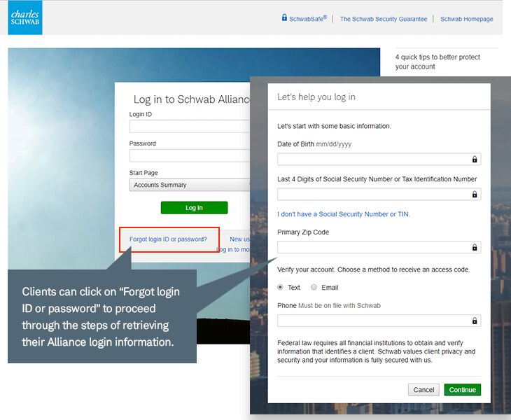Viewport: 511px width, 420px height.
Task: Click the Last 4 Digits SSN input field
Action: click(x=379, y=195)
